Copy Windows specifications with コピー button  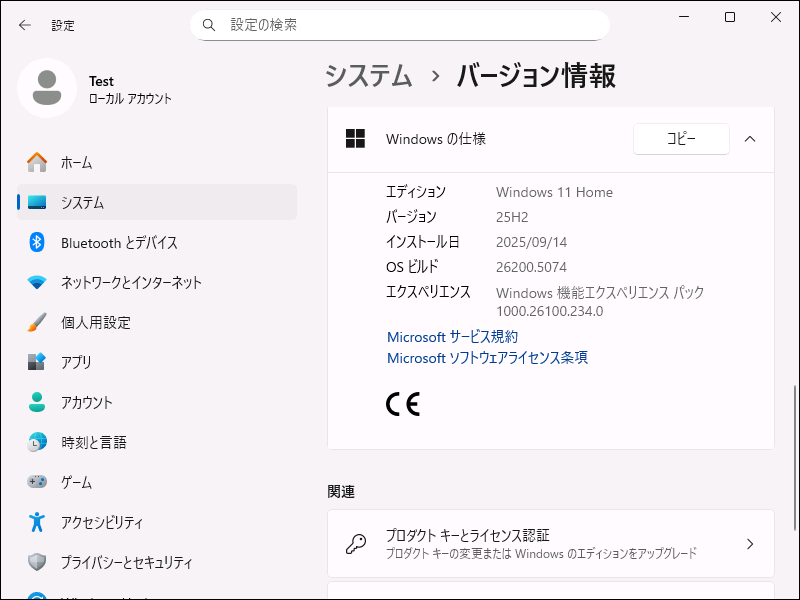681,139
